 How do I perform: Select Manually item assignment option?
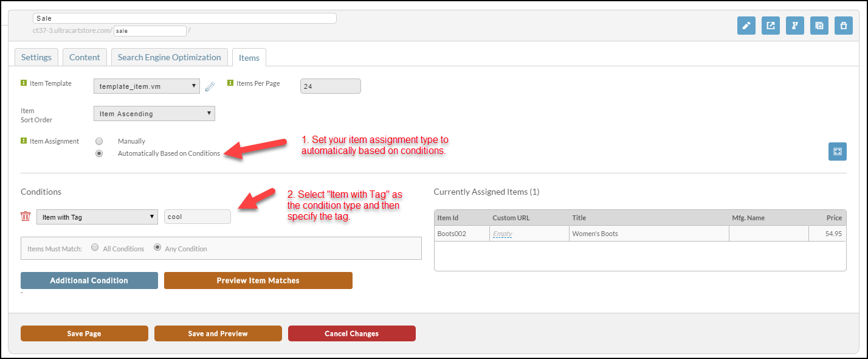pos(99,141)
